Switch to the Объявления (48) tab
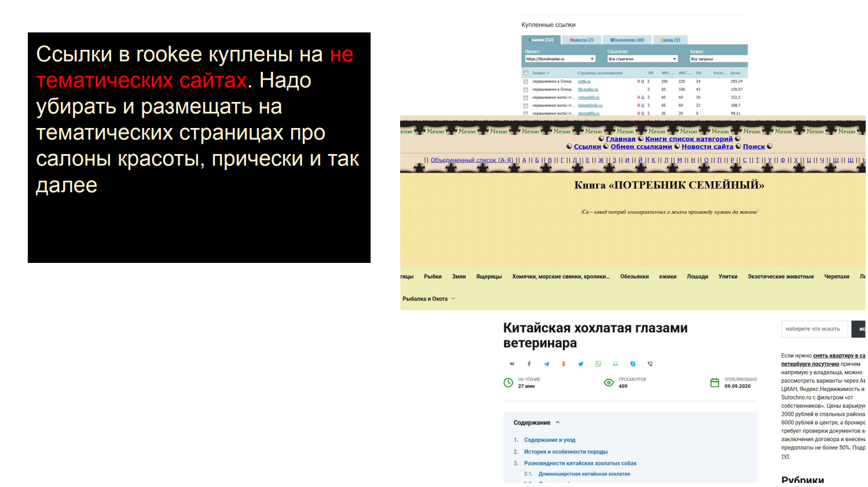 [627, 40]
